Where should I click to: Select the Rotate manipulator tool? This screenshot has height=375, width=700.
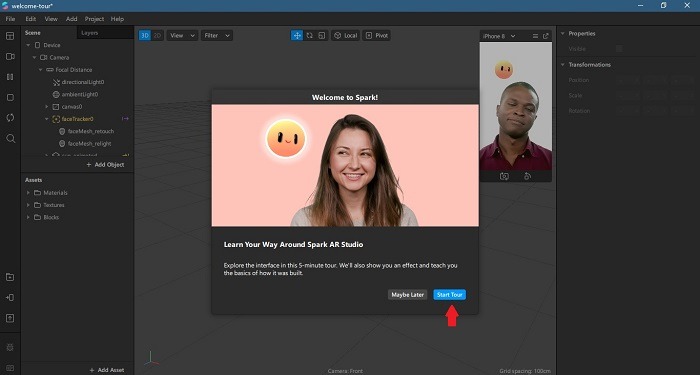(309, 35)
